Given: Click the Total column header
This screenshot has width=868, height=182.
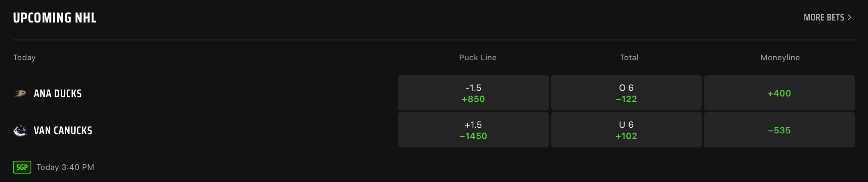Looking at the screenshot, I should [629, 57].
